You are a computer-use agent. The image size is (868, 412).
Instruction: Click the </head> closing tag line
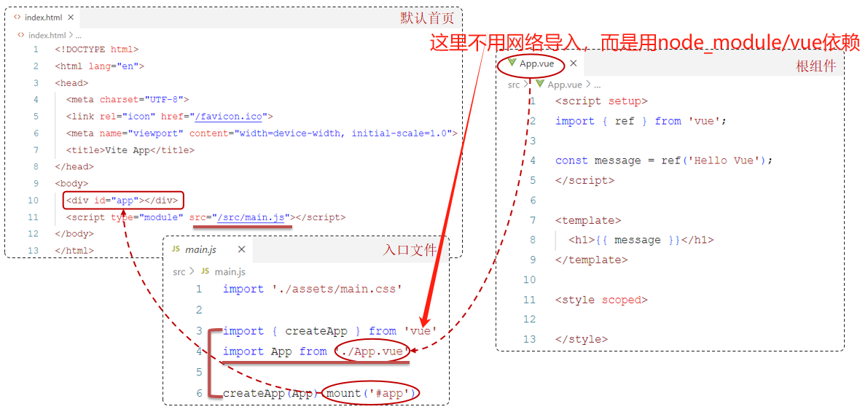74,167
